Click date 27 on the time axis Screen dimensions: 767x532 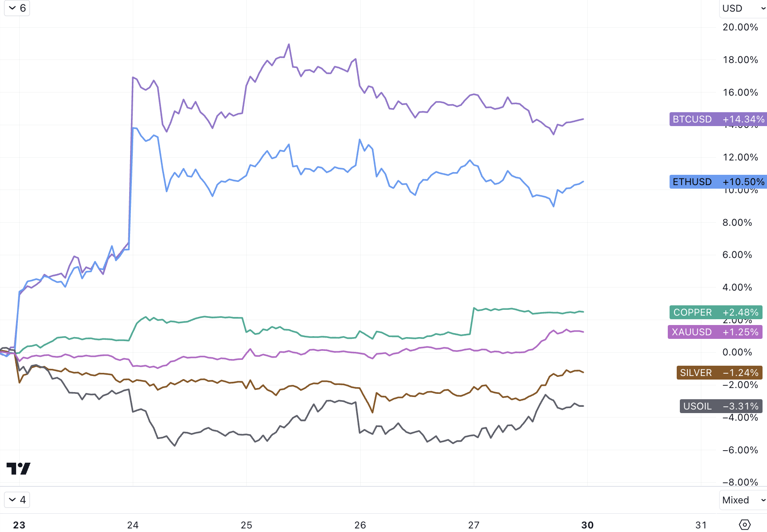pyautogui.click(x=474, y=525)
